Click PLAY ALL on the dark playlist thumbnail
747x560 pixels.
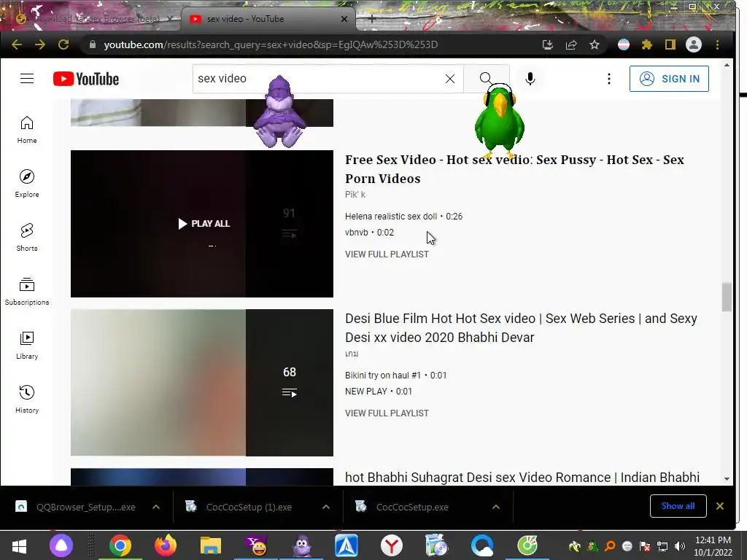[x=204, y=223]
